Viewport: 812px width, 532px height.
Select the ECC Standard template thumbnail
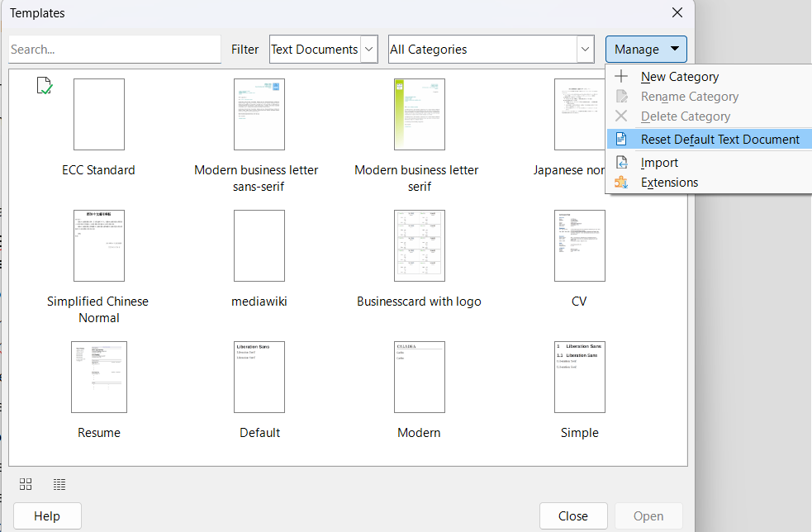99,115
